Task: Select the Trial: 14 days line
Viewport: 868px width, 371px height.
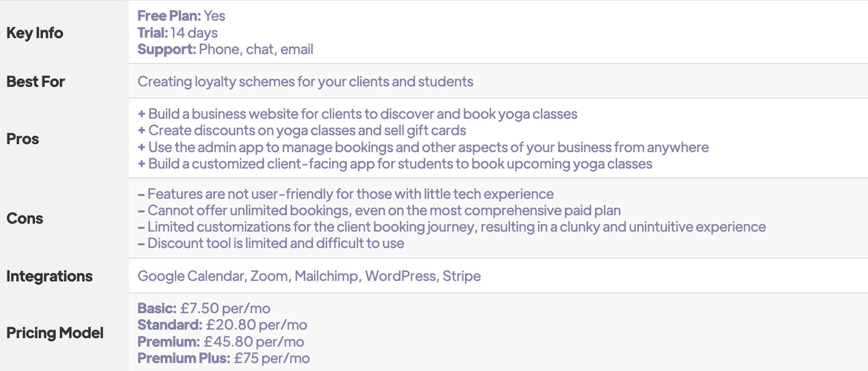Action: (178, 33)
